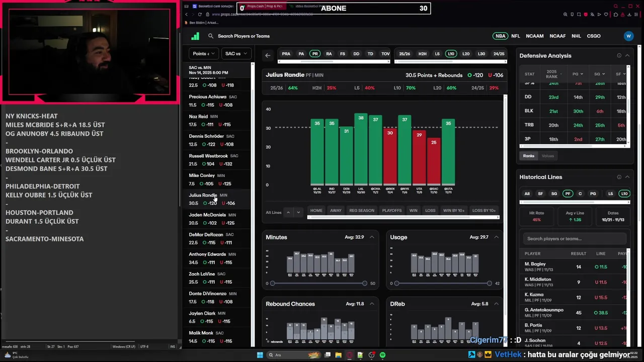Click the green Props.Cash logo icon
Screen dimensions: 644x362
coord(195,36)
